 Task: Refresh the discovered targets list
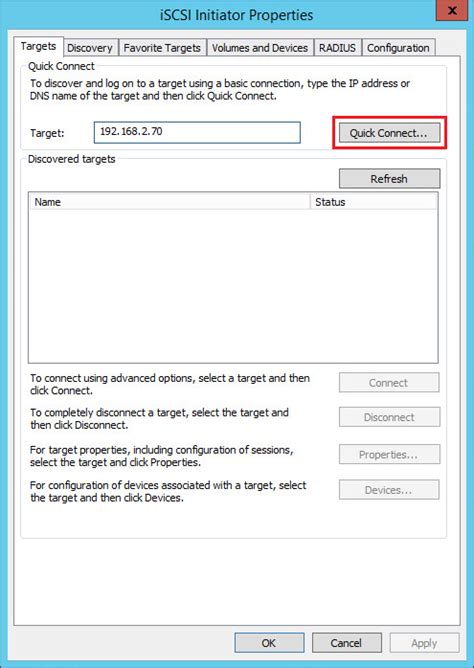pyautogui.click(x=389, y=179)
